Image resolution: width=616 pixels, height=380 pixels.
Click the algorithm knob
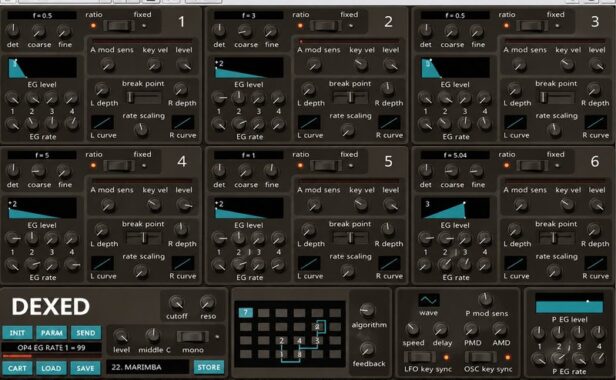[367, 310]
